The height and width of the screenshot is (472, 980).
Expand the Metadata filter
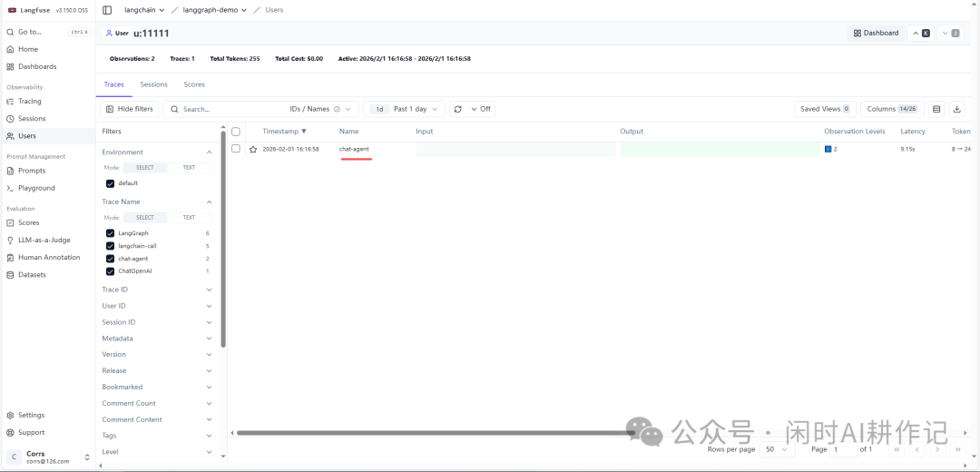tap(157, 339)
